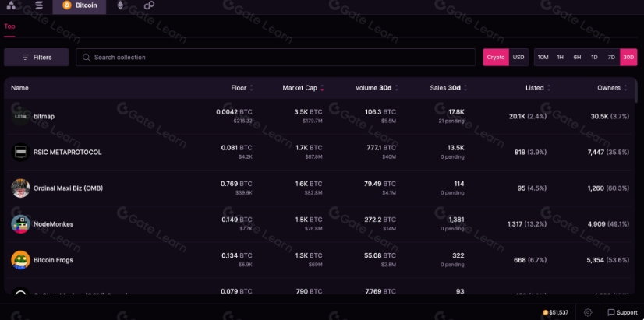Image resolution: width=644 pixels, height=320 pixels.
Task: Switch to the Ethereum chain icon
Action: click(120, 5)
